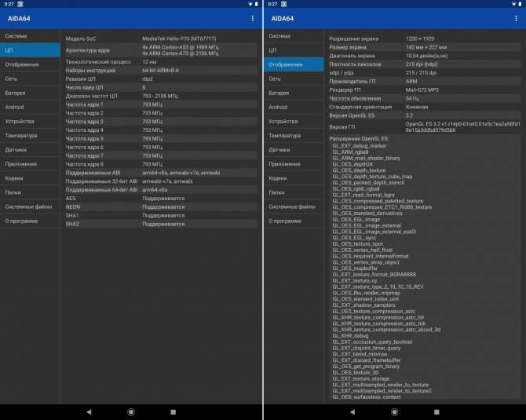Image resolution: width=526 pixels, height=420 pixels.
Task: Select Система in right screen sidebar
Action: pyautogui.click(x=294, y=36)
